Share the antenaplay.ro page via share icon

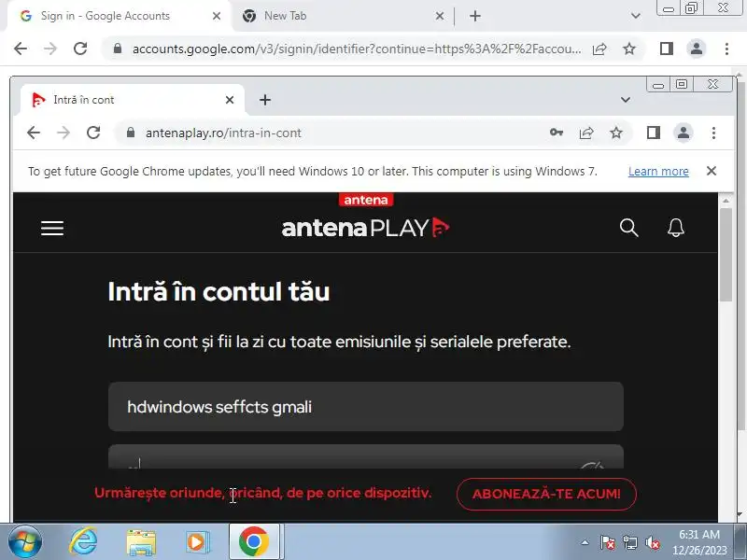(x=586, y=133)
